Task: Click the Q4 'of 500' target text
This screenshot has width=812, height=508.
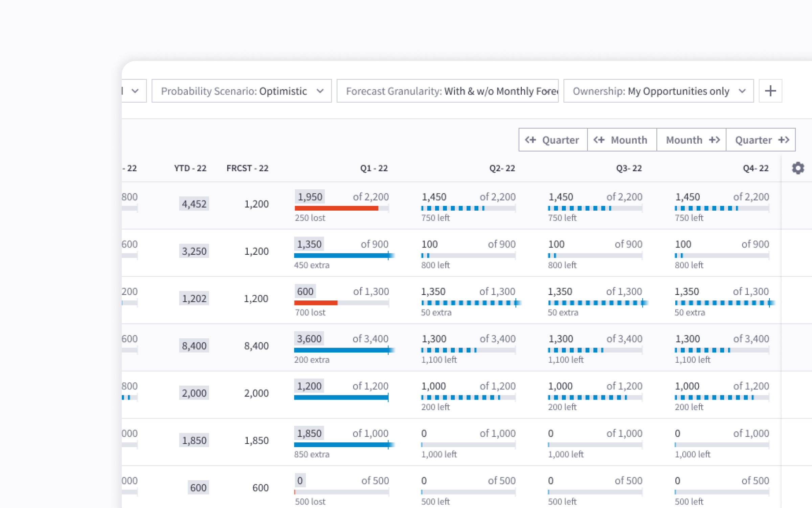Action: pyautogui.click(x=755, y=481)
